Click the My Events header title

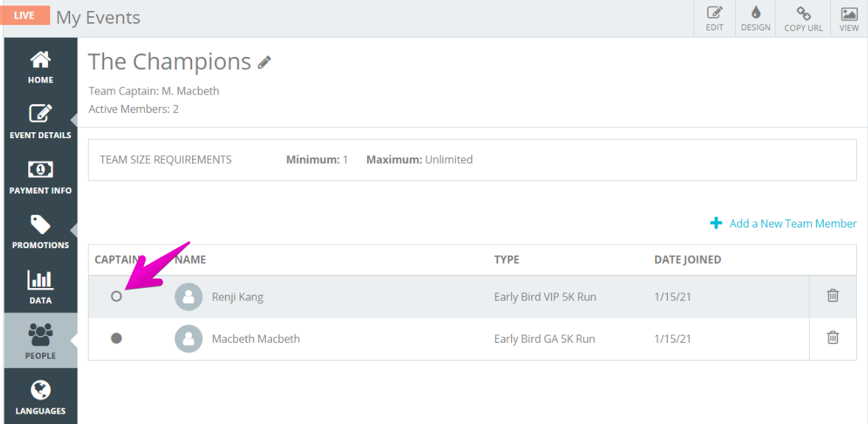[x=98, y=18]
